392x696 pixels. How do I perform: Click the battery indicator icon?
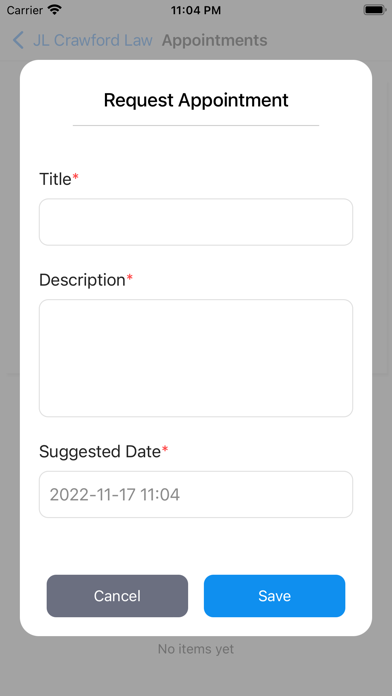pos(374,10)
